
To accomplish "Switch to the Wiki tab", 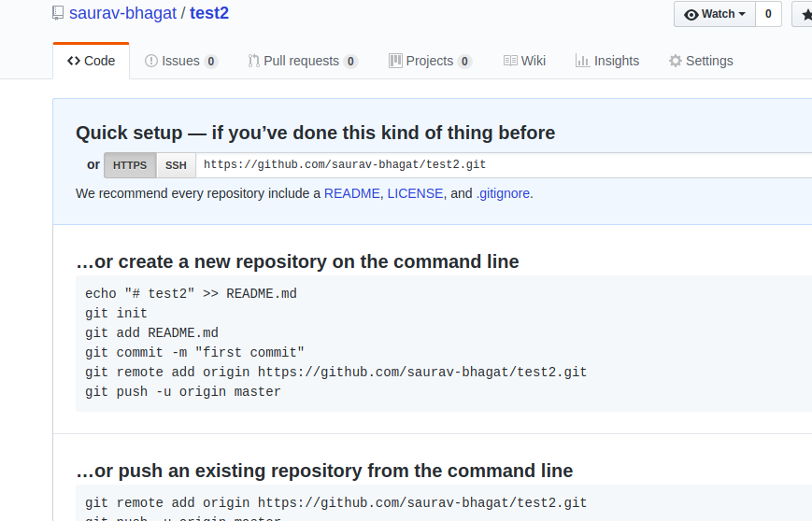I will click(524, 61).
